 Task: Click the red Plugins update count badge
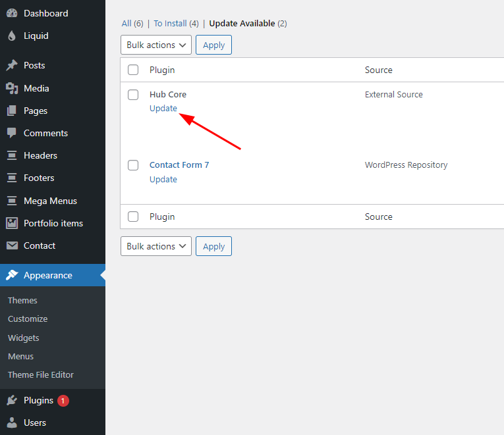click(x=63, y=401)
